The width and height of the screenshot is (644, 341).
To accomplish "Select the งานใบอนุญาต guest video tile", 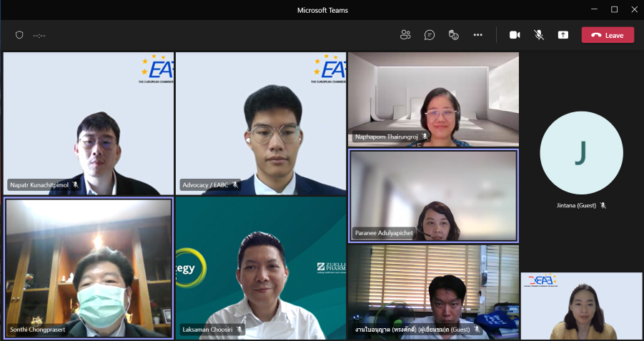I will 433,292.
